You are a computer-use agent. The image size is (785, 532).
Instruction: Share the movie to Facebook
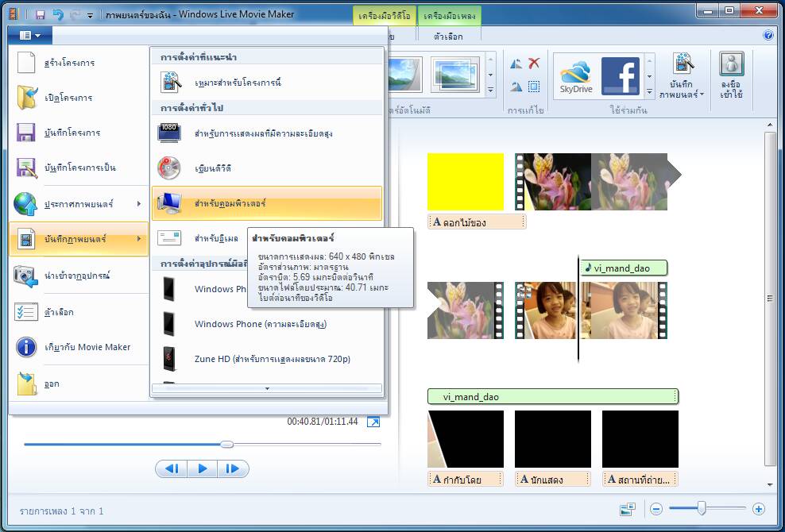[620, 77]
